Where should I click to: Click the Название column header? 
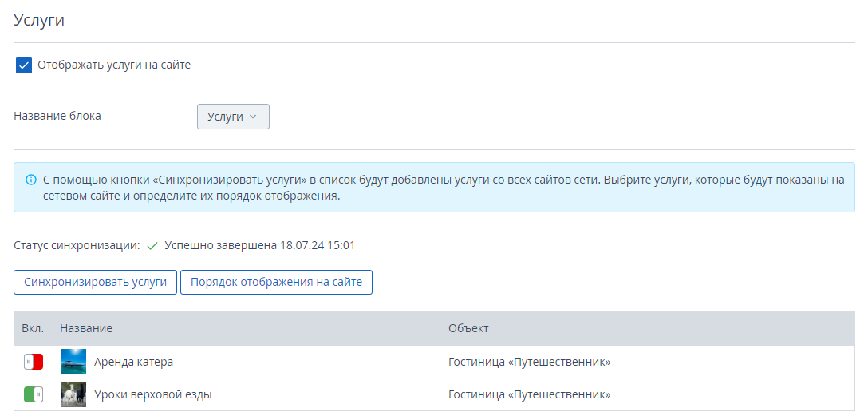(86, 328)
